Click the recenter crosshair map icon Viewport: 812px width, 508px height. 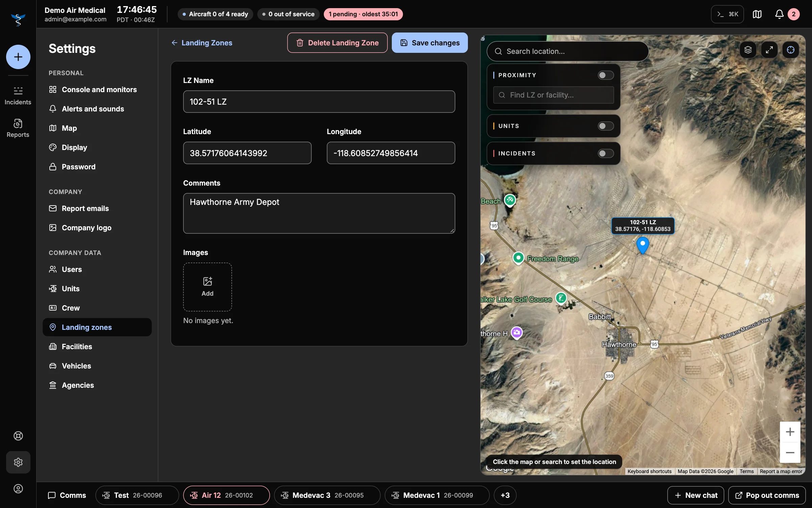tap(791, 50)
